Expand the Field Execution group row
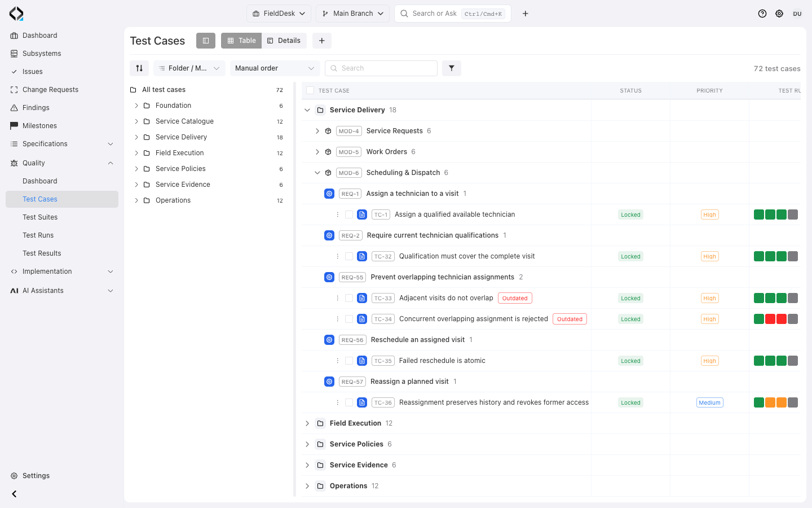The image size is (812, 508). click(x=307, y=423)
